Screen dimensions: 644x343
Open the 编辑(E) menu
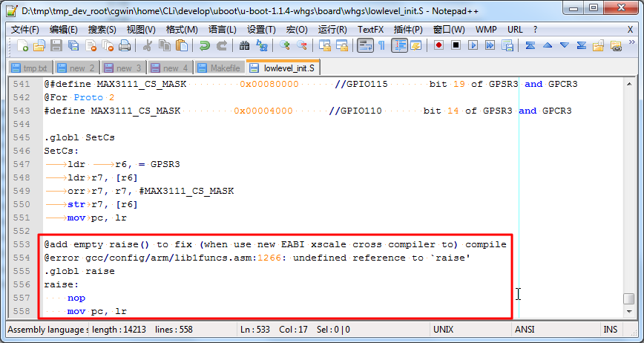coord(63,30)
